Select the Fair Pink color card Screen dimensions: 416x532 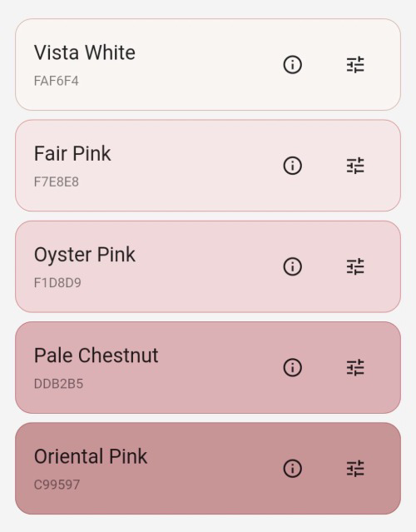tap(208, 166)
